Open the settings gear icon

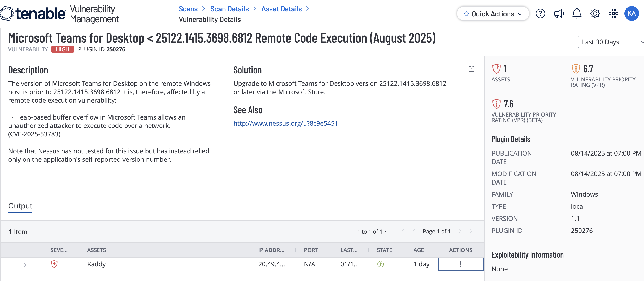pos(595,13)
